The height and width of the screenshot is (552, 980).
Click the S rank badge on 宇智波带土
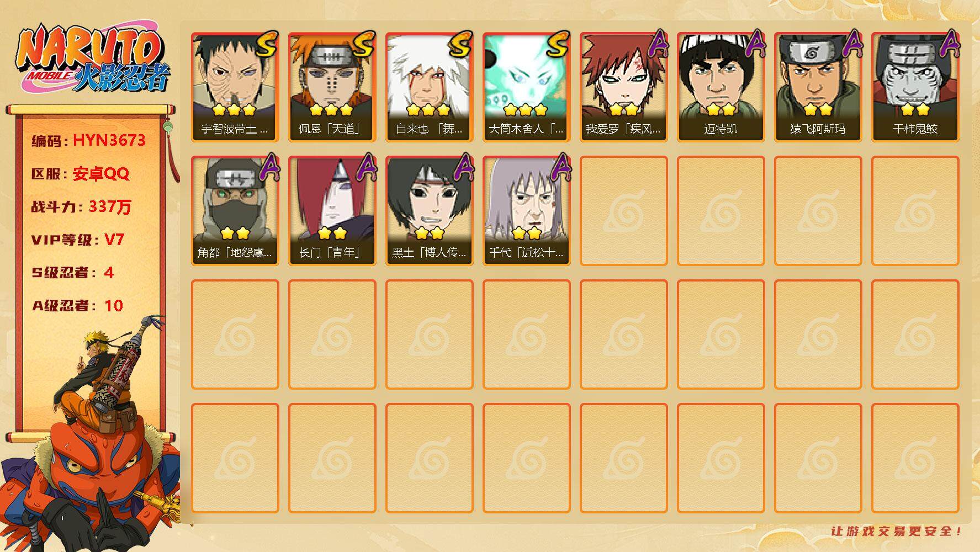click(x=266, y=44)
